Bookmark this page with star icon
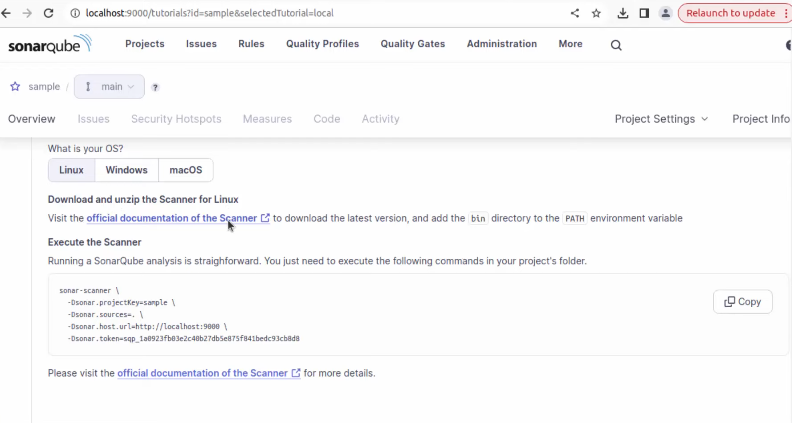This screenshot has width=792, height=423. (x=597, y=13)
